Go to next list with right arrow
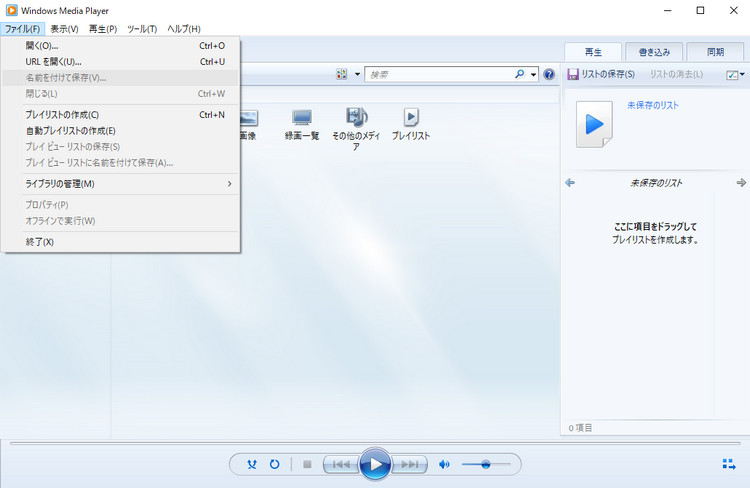 pyautogui.click(x=741, y=183)
